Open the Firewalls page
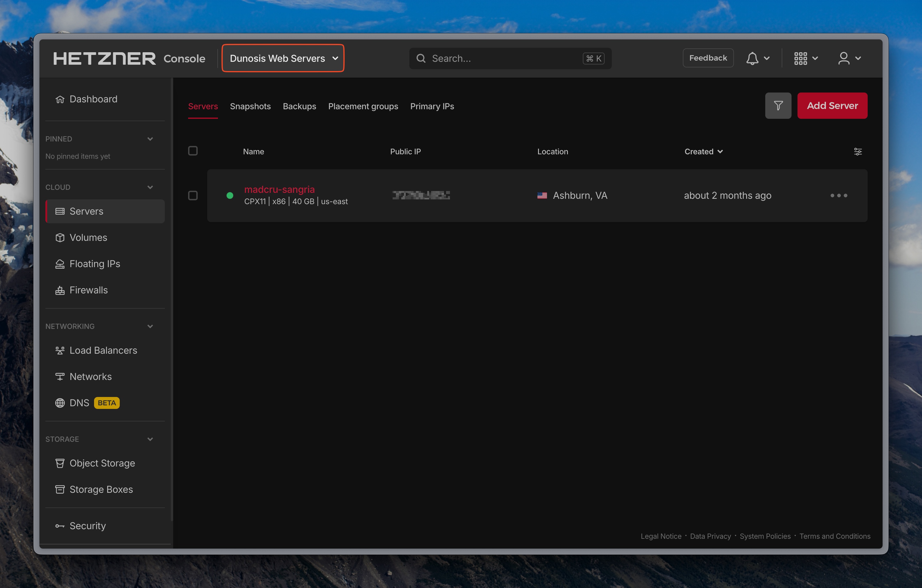This screenshot has width=922, height=588. 88,290
